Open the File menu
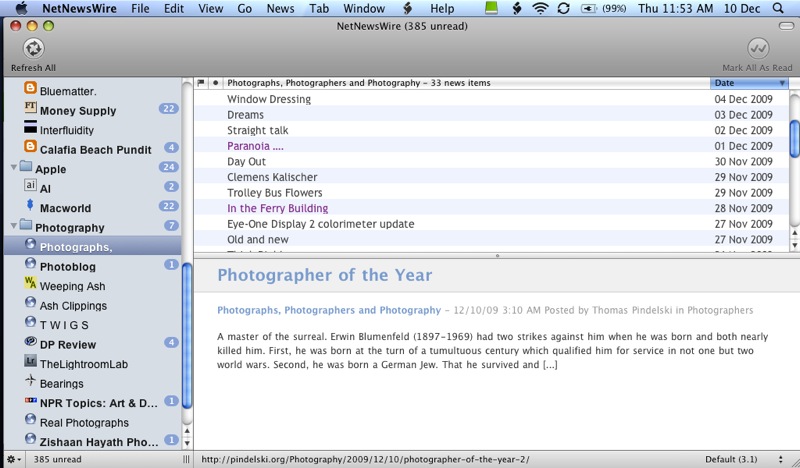 coord(140,8)
